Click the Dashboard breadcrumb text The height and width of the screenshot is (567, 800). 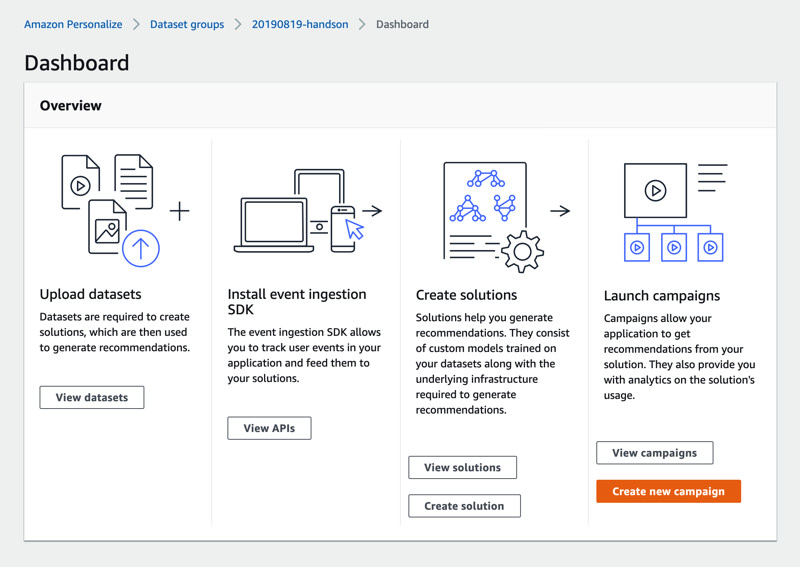[x=402, y=24]
